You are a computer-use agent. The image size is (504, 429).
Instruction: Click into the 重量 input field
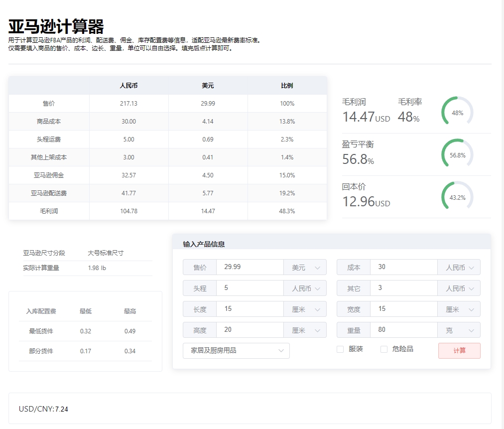pyautogui.click(x=404, y=330)
